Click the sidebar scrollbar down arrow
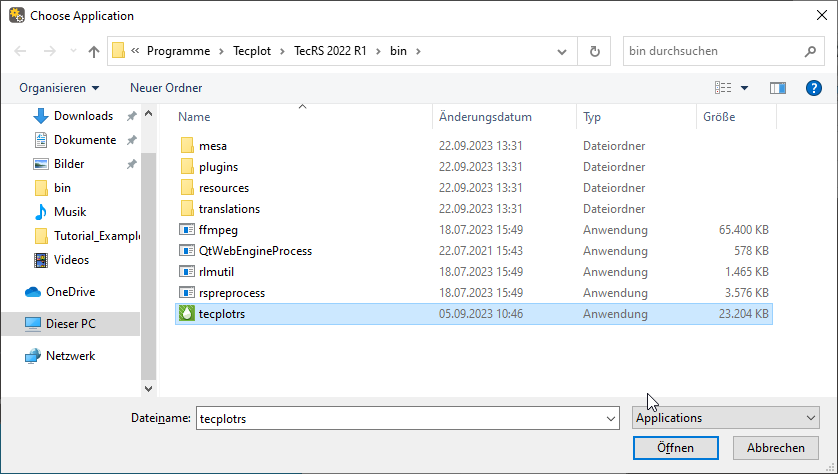 pos(149,388)
